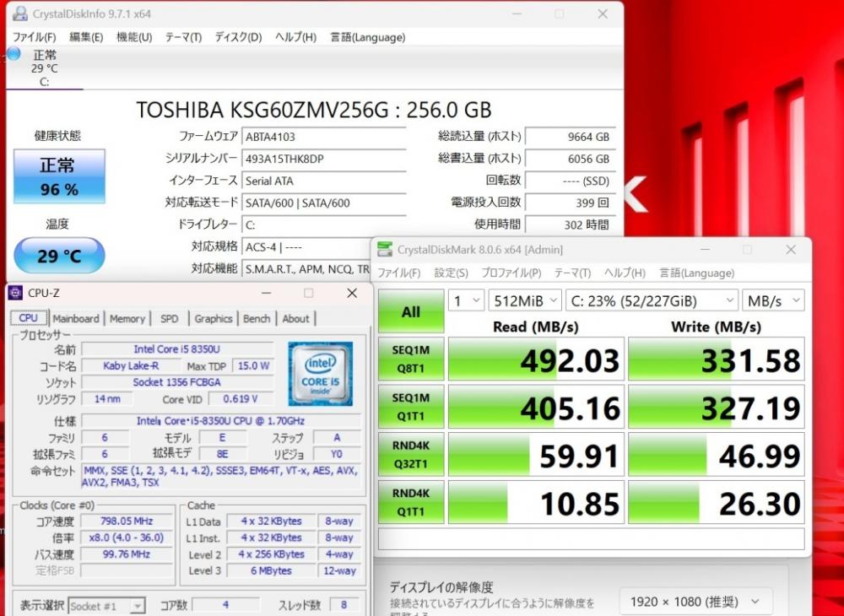Click the SEQ1M Q8T1 read result 492.03
This screenshot has width=844, height=616.
[536, 359]
